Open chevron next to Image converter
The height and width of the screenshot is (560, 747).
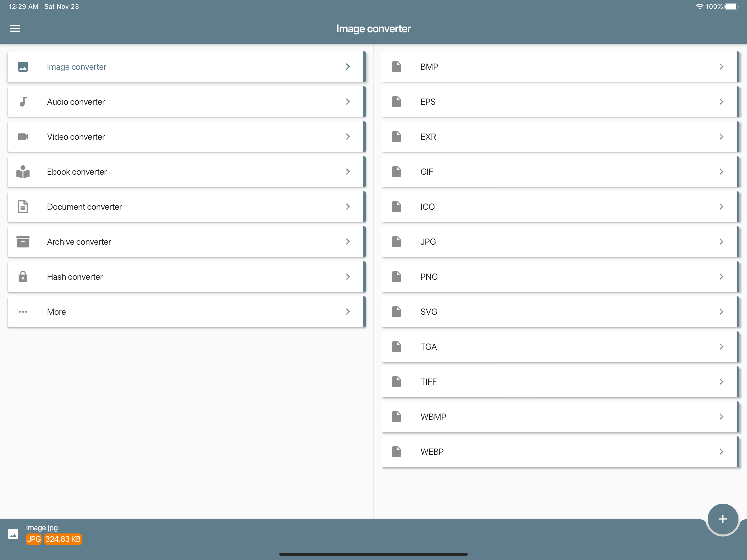click(348, 66)
